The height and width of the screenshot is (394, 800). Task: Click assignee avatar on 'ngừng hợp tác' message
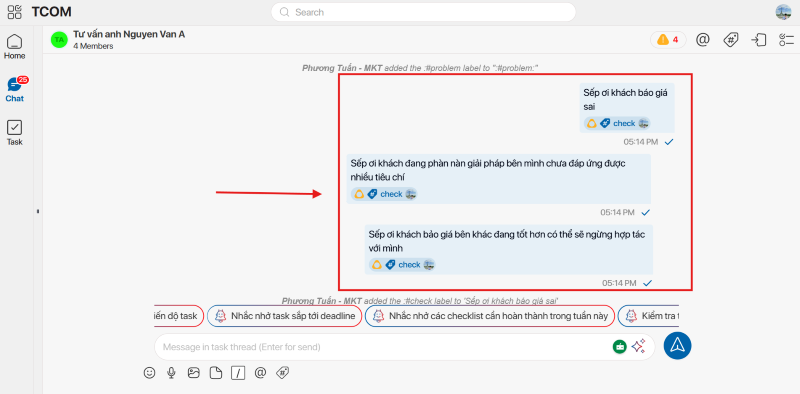[x=429, y=264]
